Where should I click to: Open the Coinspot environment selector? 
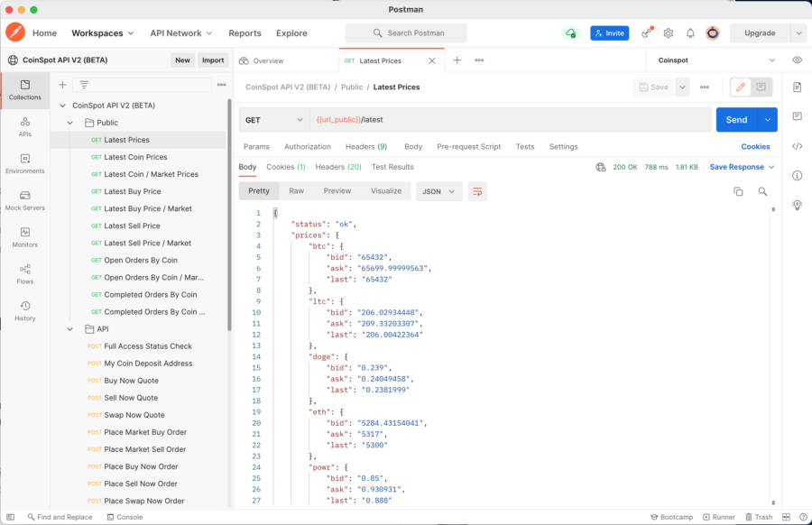coord(716,60)
